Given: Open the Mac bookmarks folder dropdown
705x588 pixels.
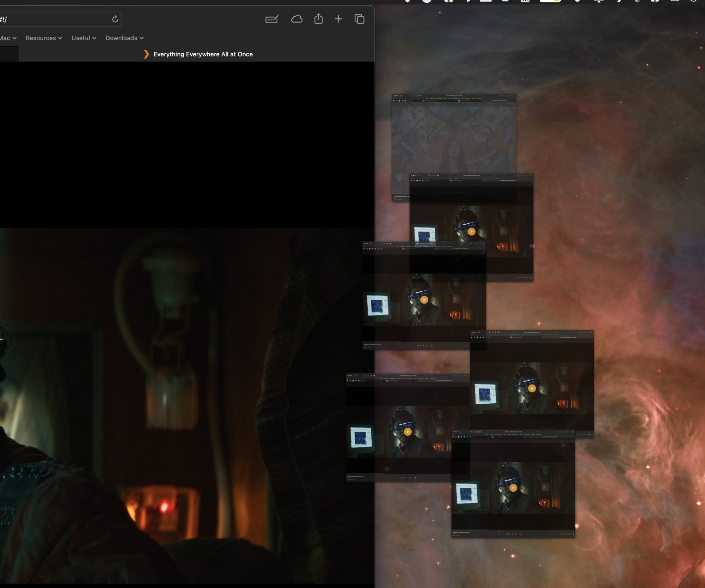Looking at the screenshot, I should pos(8,38).
